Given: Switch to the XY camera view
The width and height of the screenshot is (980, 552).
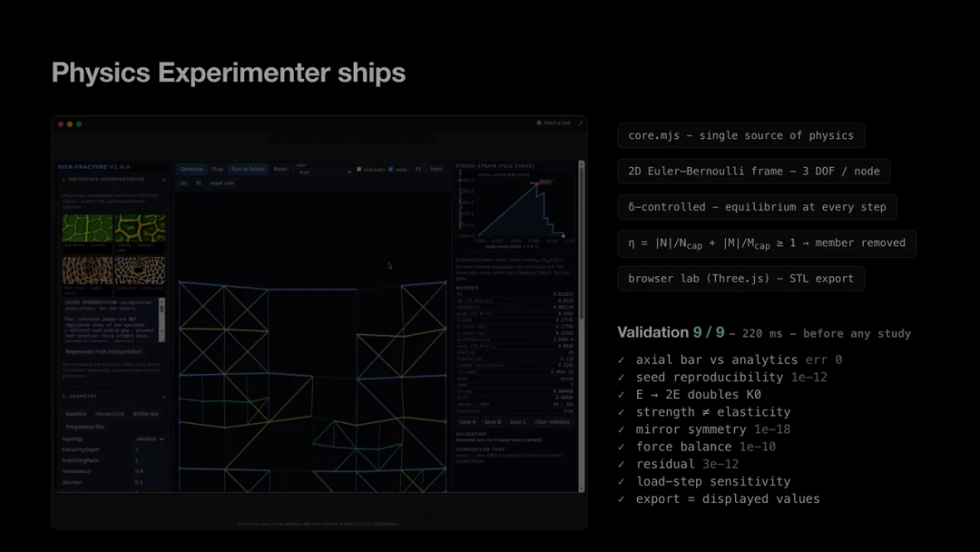Looking at the screenshot, I should point(418,170).
